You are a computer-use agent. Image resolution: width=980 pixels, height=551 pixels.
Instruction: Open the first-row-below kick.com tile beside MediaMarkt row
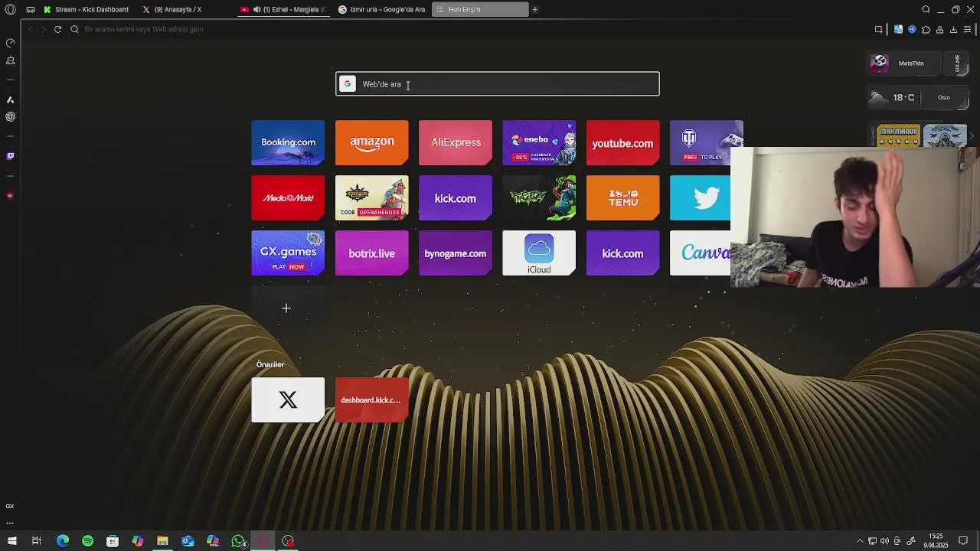pos(456,197)
